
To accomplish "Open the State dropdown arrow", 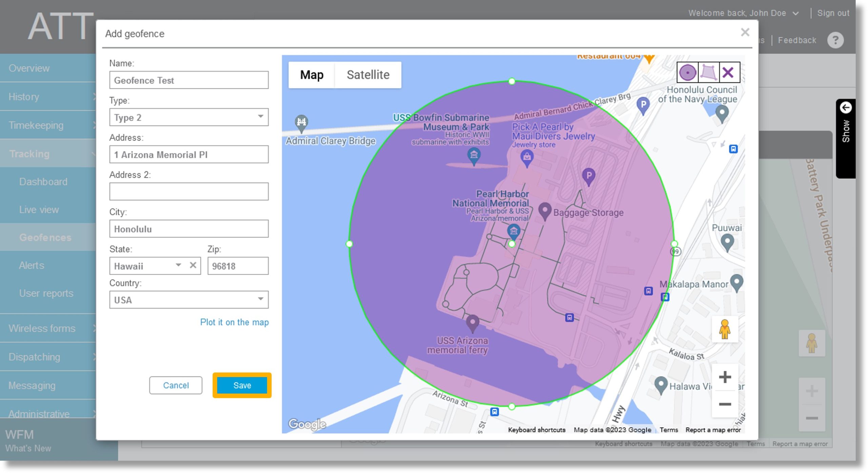I will pos(178,265).
